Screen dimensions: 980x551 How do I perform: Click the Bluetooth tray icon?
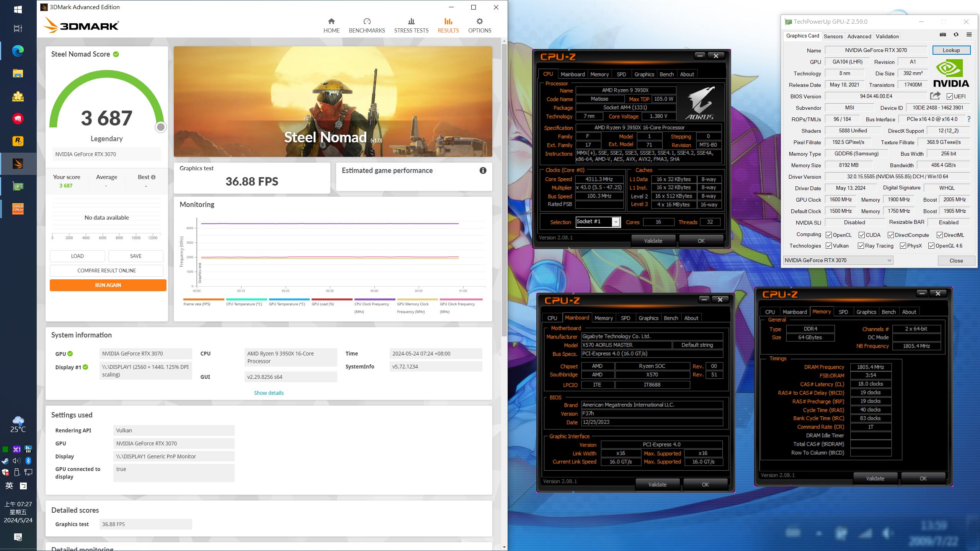pyautogui.click(x=28, y=461)
